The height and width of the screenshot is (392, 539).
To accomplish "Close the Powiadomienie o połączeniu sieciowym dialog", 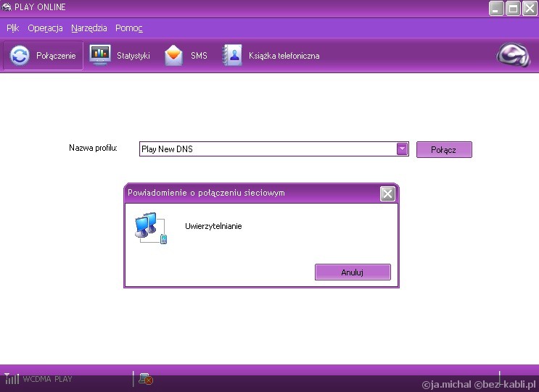I will [x=387, y=193].
